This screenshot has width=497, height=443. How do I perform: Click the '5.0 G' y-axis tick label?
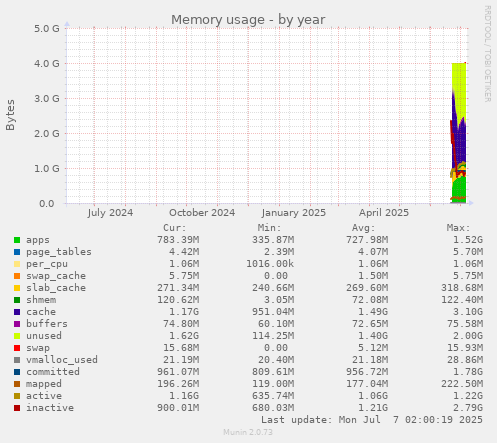click(x=47, y=28)
